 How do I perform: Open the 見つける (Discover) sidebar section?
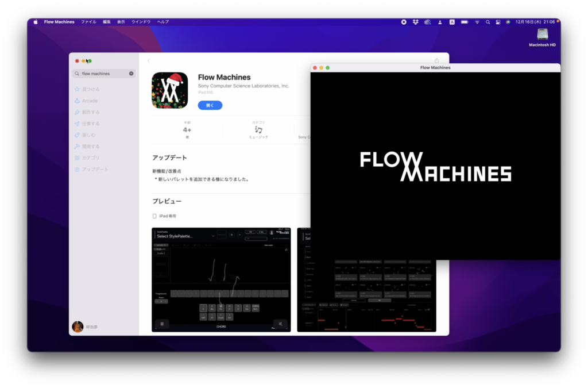90,89
